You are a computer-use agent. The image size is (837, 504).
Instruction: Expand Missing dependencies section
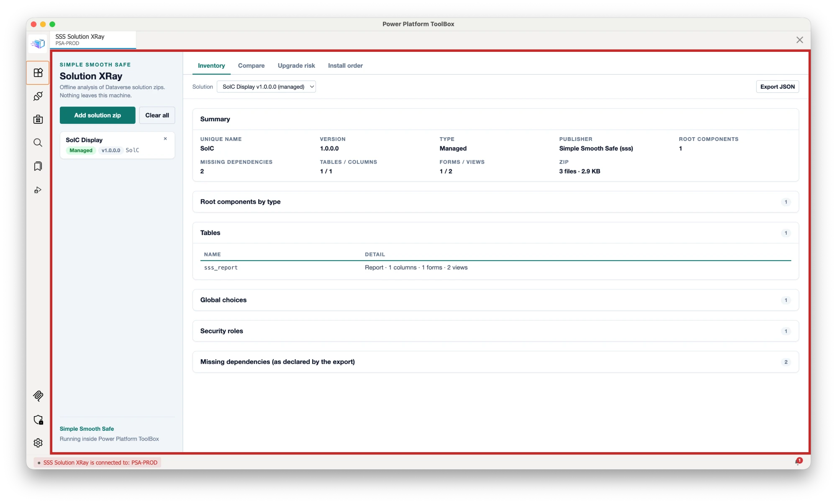click(496, 362)
